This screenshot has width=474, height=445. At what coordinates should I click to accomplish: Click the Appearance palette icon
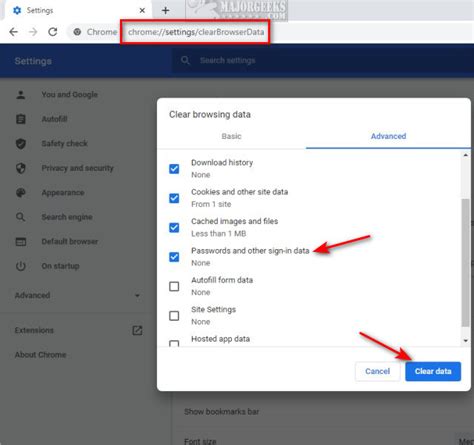click(x=21, y=193)
